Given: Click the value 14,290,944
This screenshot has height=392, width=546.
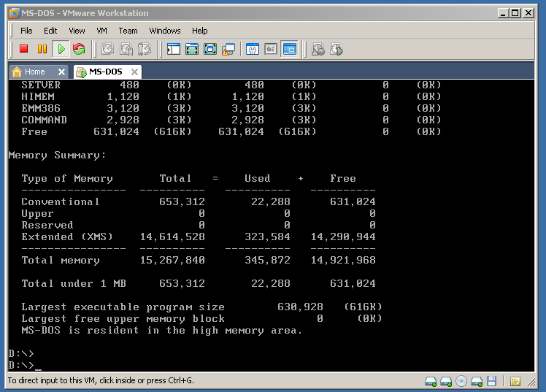Looking at the screenshot, I should point(343,237).
